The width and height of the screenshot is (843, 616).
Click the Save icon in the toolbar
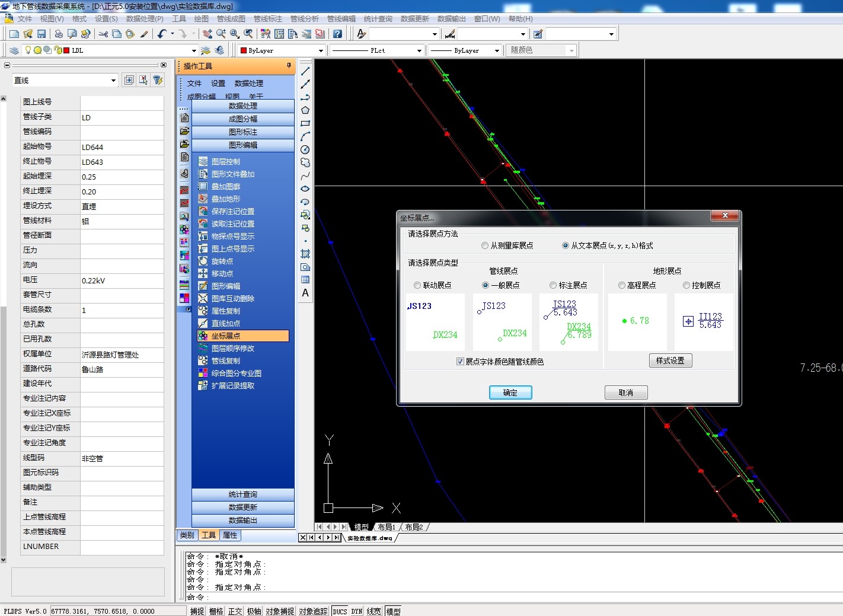click(x=41, y=34)
